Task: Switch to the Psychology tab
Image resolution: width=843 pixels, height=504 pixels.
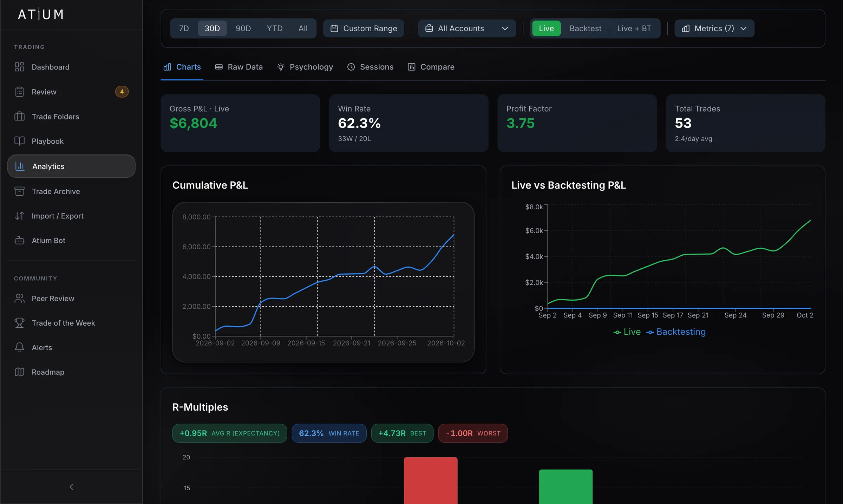Action: point(305,67)
